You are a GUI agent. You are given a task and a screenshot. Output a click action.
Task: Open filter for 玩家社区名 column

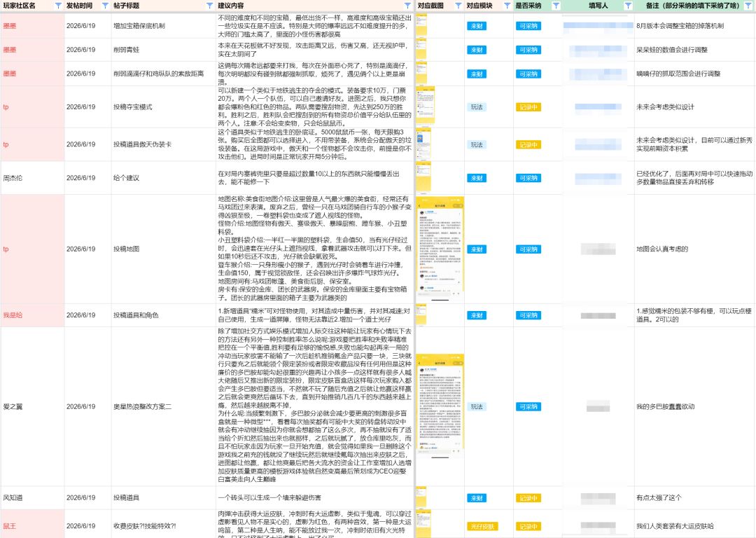pyautogui.click(x=58, y=6)
